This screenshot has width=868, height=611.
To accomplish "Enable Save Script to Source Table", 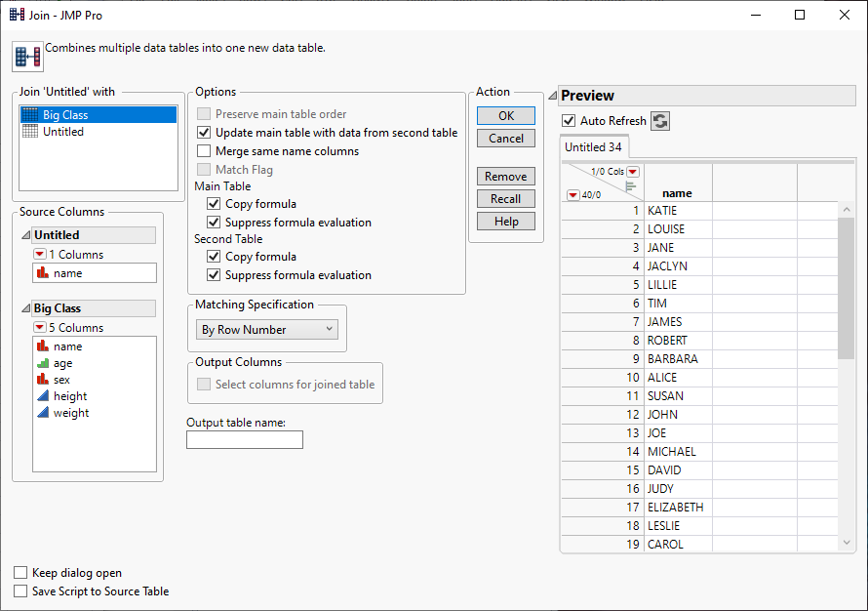I will click(x=20, y=591).
